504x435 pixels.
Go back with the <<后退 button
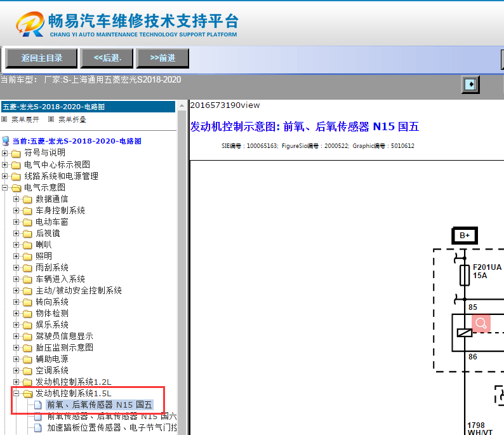[x=107, y=58]
